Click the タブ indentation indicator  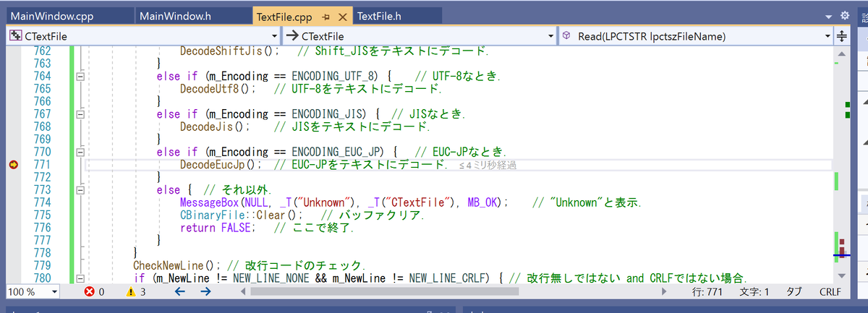(x=793, y=292)
